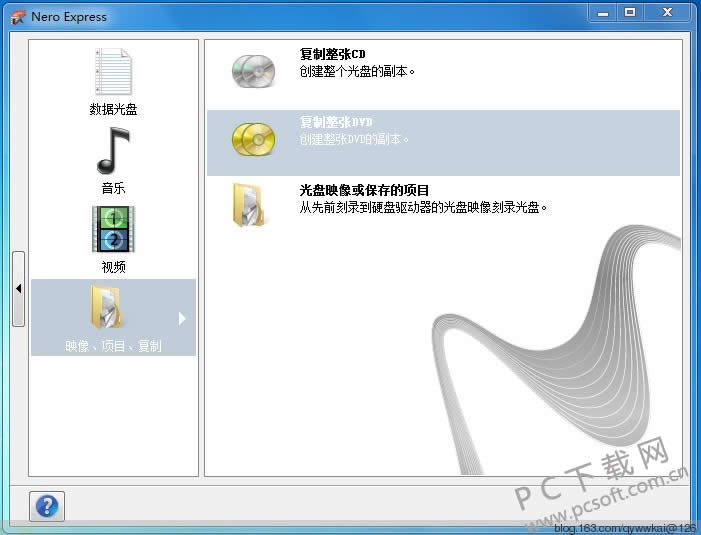The height and width of the screenshot is (535, 701).
Task: Open help with the blue question mark button
Action: [47, 506]
